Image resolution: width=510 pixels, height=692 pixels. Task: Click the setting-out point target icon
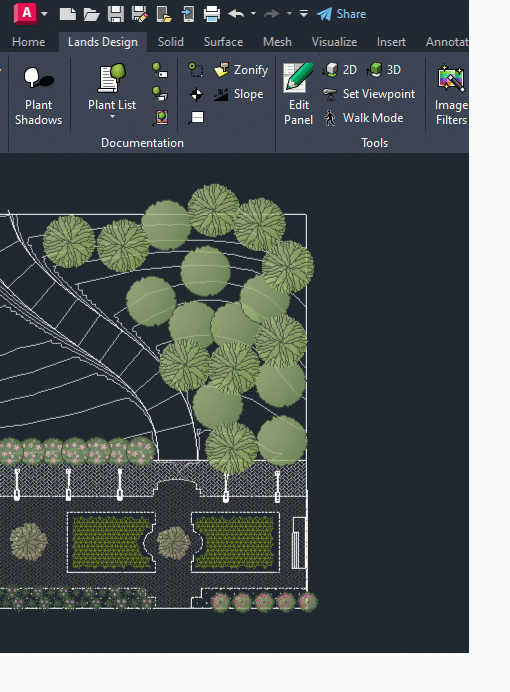196,94
